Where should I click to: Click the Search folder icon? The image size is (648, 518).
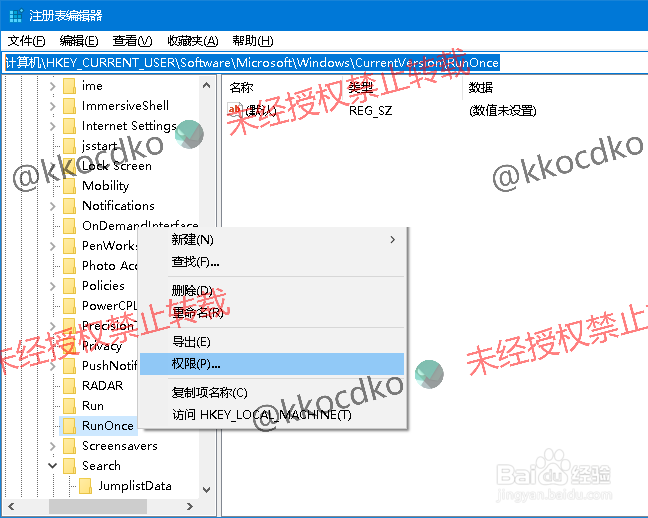coord(69,466)
